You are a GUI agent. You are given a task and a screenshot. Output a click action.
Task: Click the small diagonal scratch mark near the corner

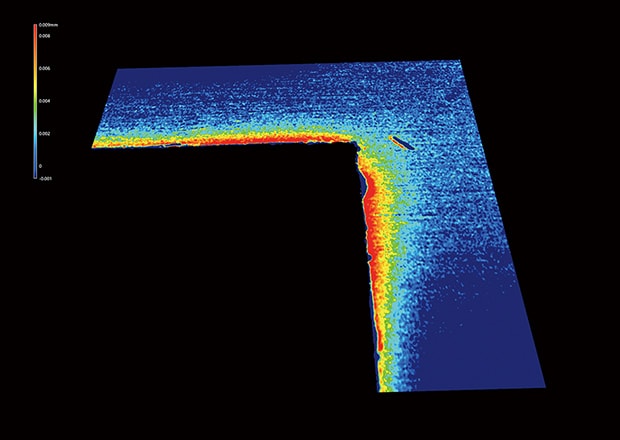click(398, 142)
